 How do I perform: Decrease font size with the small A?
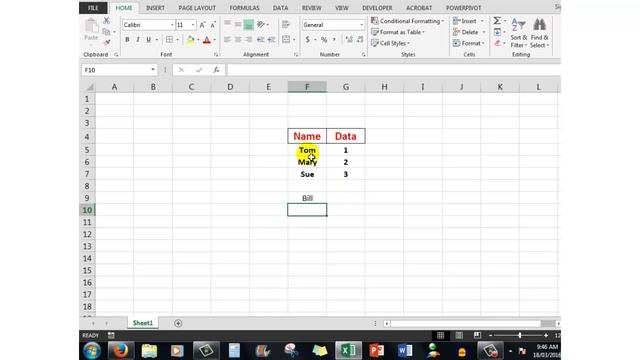coord(213,25)
